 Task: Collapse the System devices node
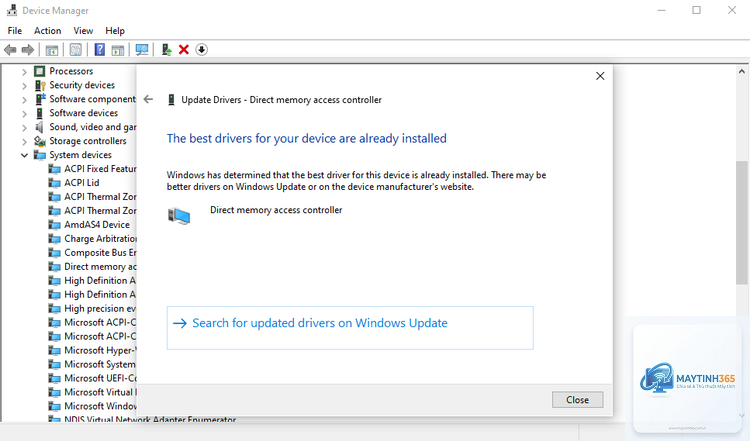[24, 155]
